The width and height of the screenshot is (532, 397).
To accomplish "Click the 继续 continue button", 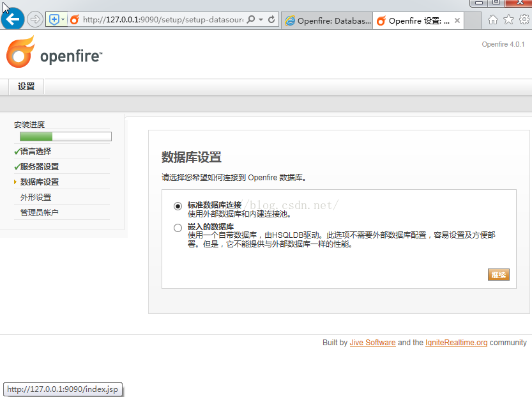I will coord(498,275).
